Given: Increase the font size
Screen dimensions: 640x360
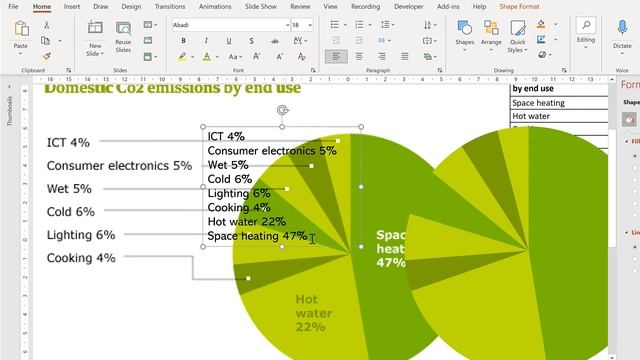Looking at the screenshot, I should coord(257,57).
